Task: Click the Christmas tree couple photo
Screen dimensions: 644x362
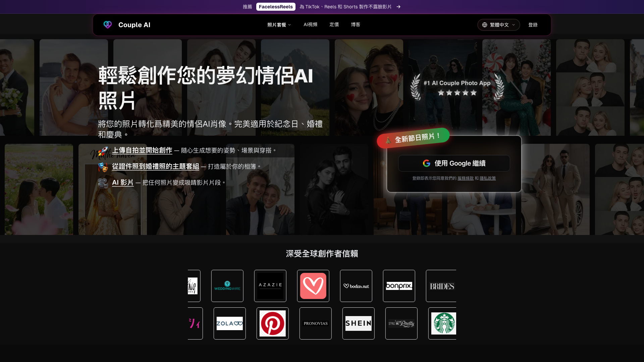Action: pyautogui.click(x=517, y=87)
